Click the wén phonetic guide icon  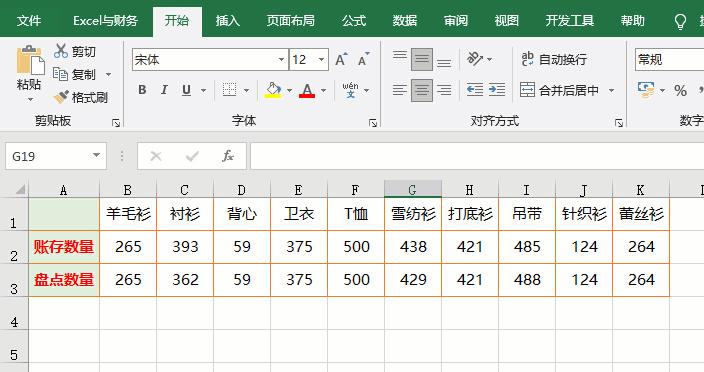(x=350, y=90)
